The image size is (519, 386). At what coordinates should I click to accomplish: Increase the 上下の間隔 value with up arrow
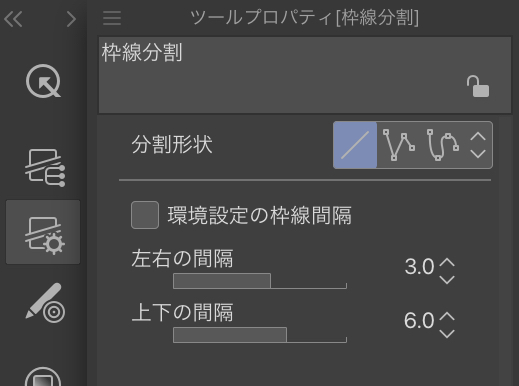tap(447, 316)
